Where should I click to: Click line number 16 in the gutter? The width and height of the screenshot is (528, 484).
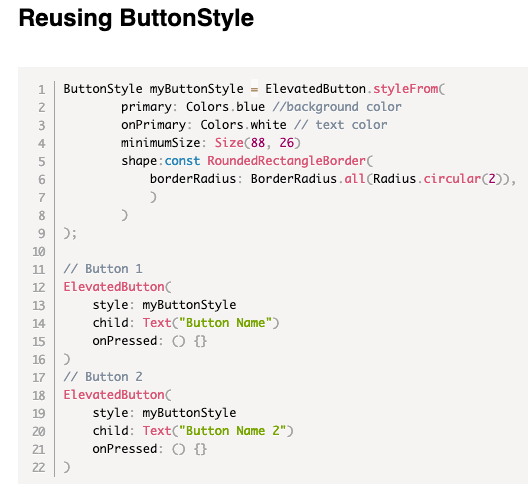click(39, 360)
